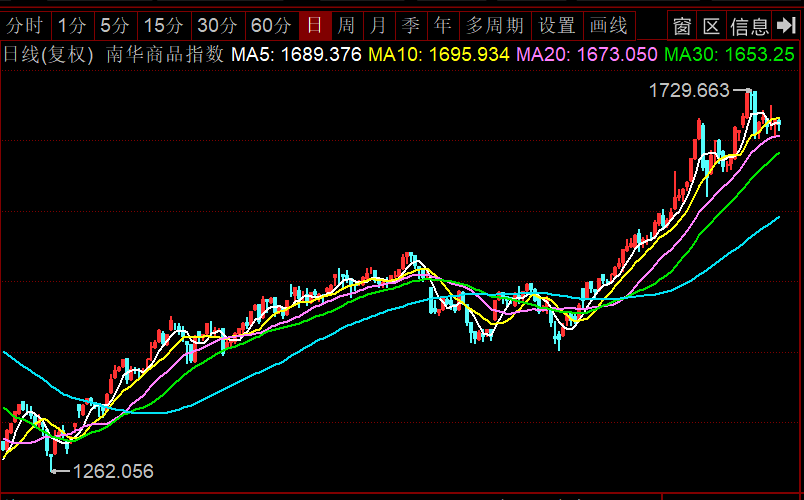Click the 1729.663 high price label
The height and width of the screenshot is (500, 804).
pos(689,91)
